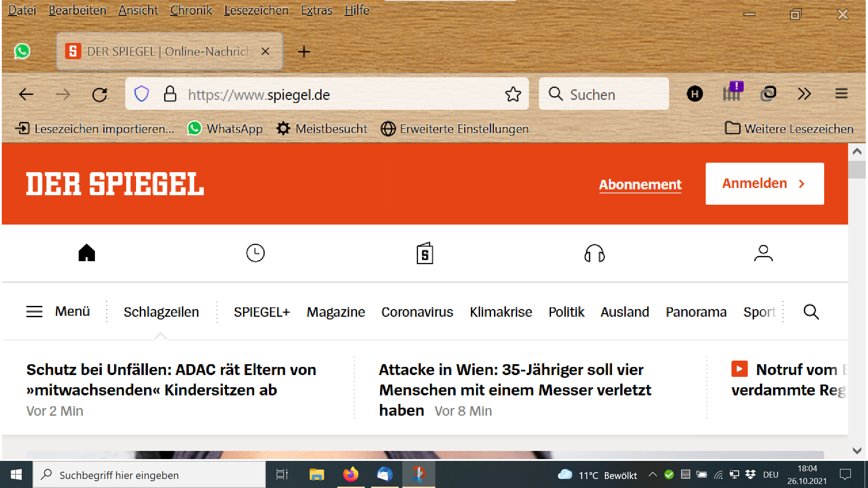Open the Lesezeichen menu

click(256, 10)
